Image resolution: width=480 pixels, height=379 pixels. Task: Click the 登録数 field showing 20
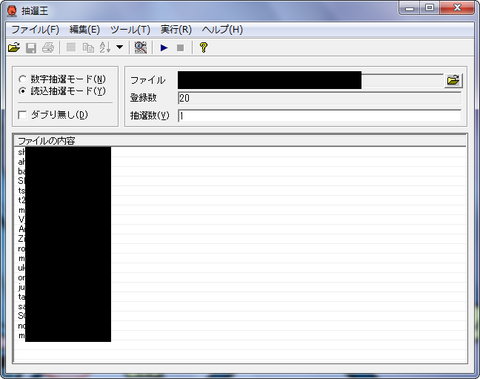319,98
